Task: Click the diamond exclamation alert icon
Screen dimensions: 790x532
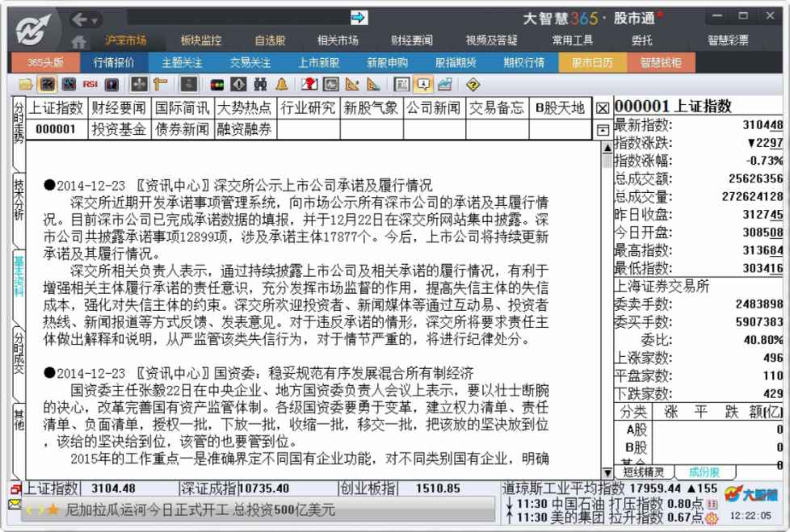Action: tap(239, 85)
